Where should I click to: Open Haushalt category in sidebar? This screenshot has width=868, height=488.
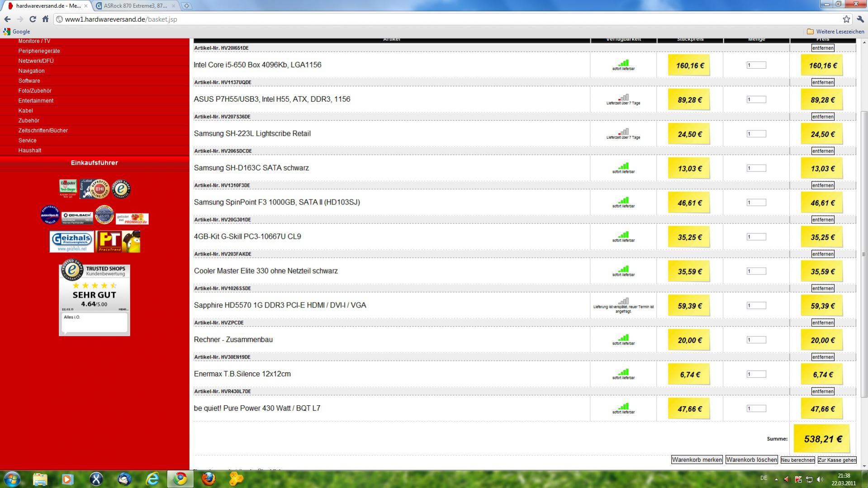[29, 151]
